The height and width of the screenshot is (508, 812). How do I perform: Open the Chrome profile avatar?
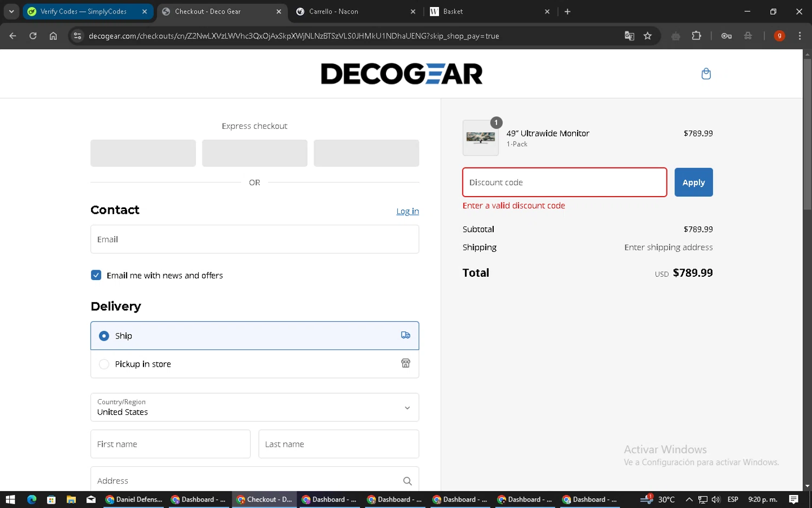point(780,36)
